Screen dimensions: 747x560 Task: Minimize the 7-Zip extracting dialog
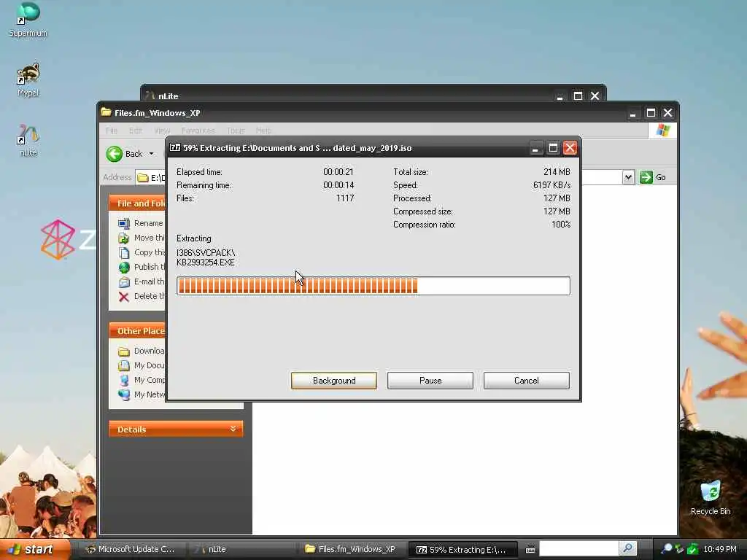click(x=535, y=148)
